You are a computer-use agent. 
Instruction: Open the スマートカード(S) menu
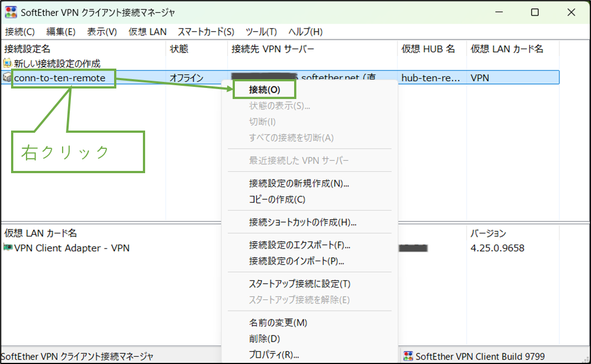(206, 32)
